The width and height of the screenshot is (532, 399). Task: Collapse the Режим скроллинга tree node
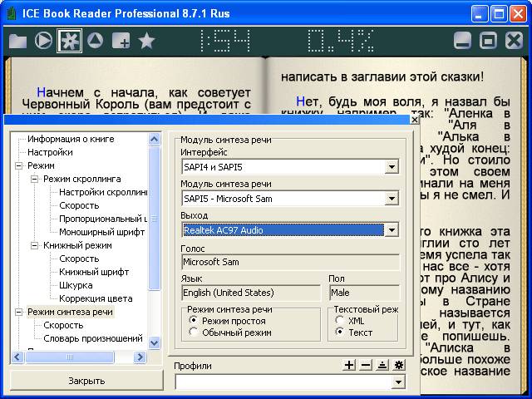pos(35,179)
